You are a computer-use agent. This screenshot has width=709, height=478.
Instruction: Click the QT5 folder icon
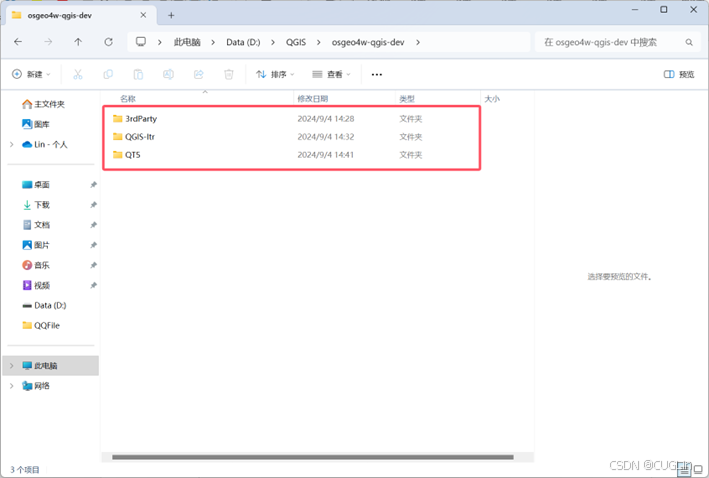[x=118, y=155]
